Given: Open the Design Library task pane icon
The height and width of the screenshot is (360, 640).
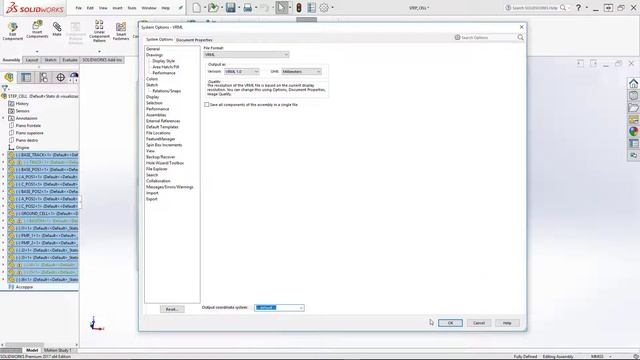Looking at the screenshot, I should [633, 96].
